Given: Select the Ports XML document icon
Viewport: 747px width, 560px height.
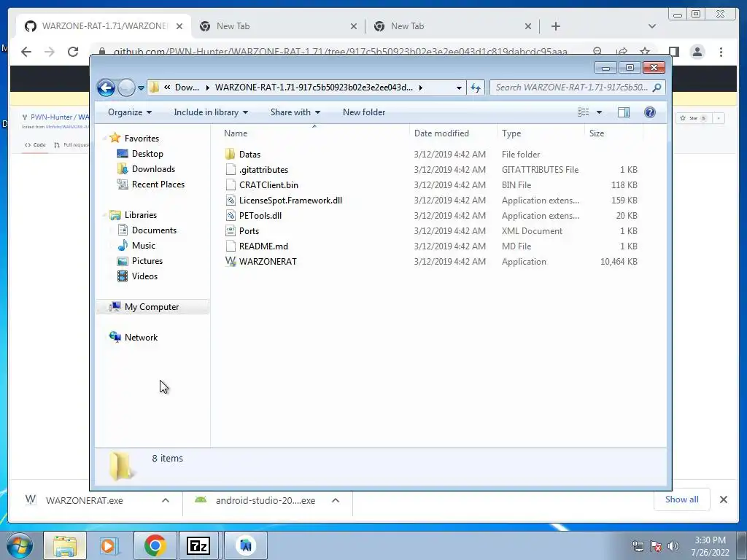Looking at the screenshot, I should tap(231, 231).
